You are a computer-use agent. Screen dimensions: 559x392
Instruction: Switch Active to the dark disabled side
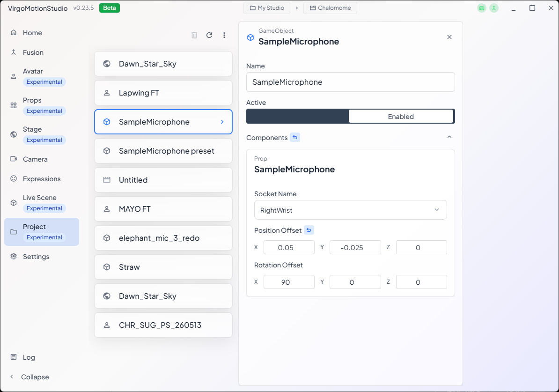tap(298, 116)
